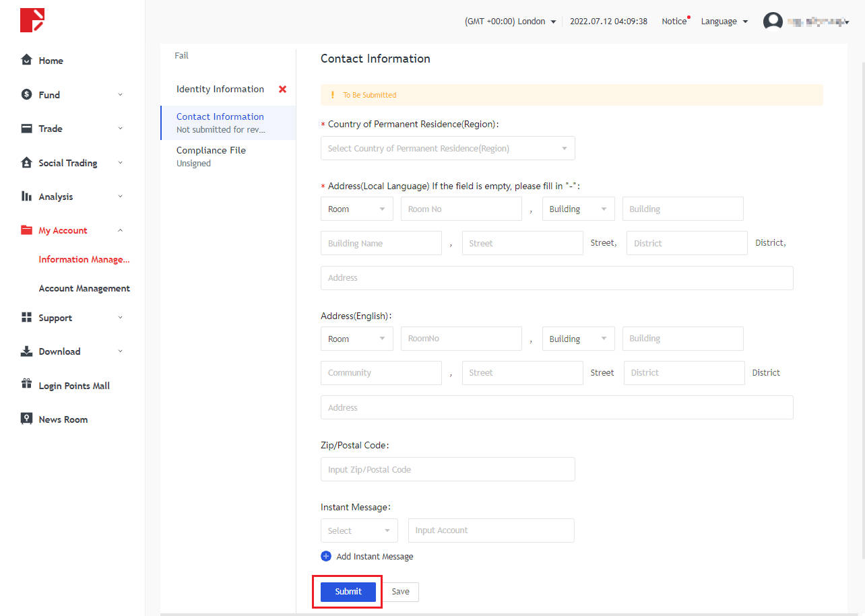Click the red X beside Identity Information
865x616 pixels.
coord(282,90)
